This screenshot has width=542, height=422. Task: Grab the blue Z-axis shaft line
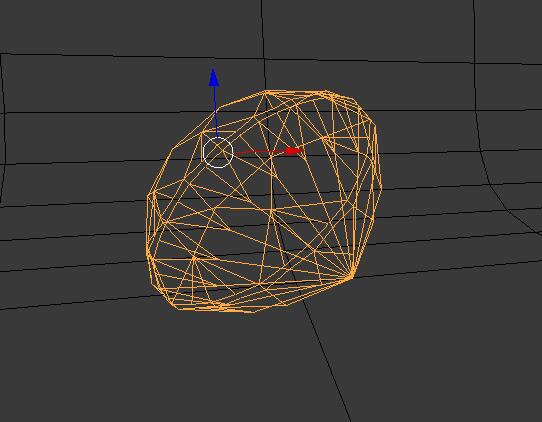(x=216, y=112)
